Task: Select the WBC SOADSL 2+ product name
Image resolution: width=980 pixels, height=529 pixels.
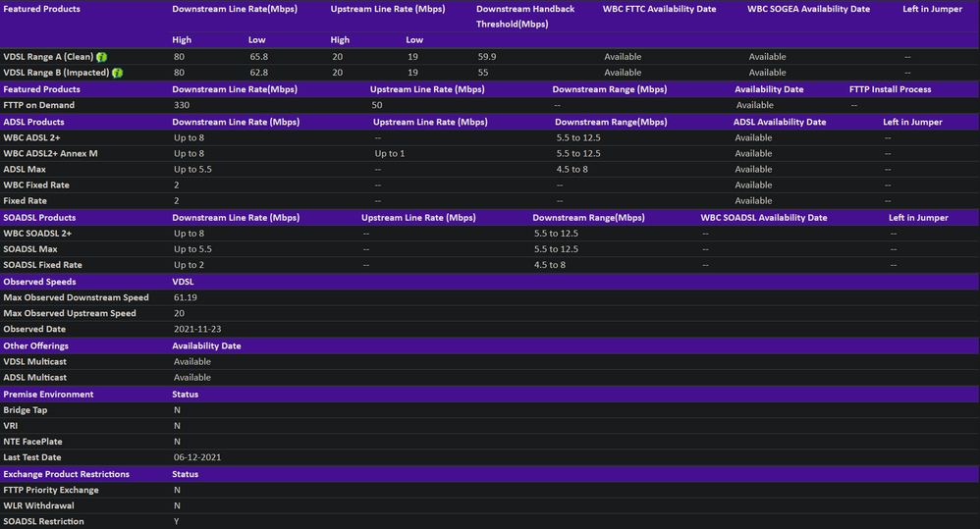Action: tap(37, 234)
